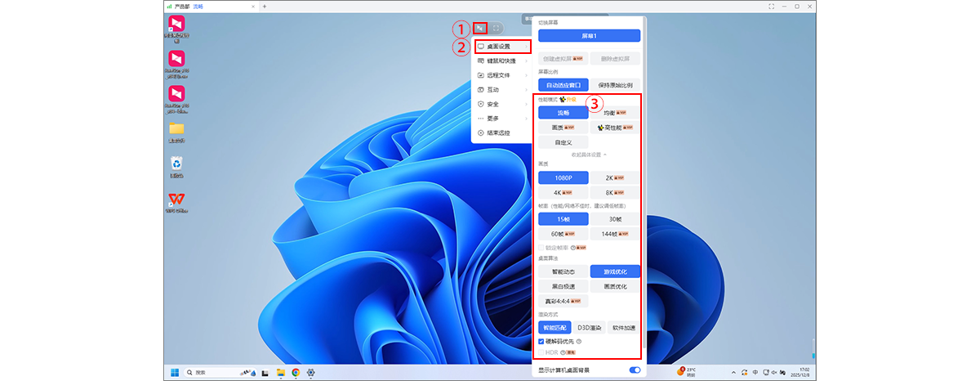Tick the HDR checkbox
This screenshot has height=381, width=980.
[541, 352]
